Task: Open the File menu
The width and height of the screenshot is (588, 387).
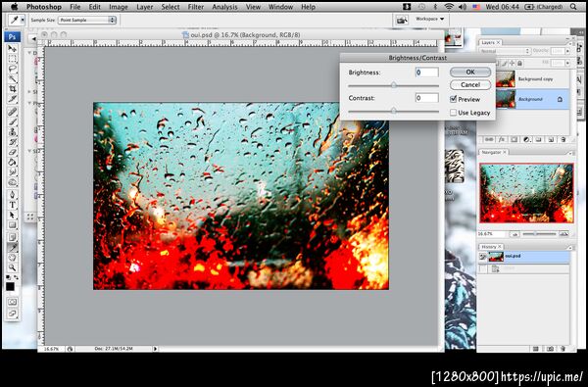Action: point(75,7)
